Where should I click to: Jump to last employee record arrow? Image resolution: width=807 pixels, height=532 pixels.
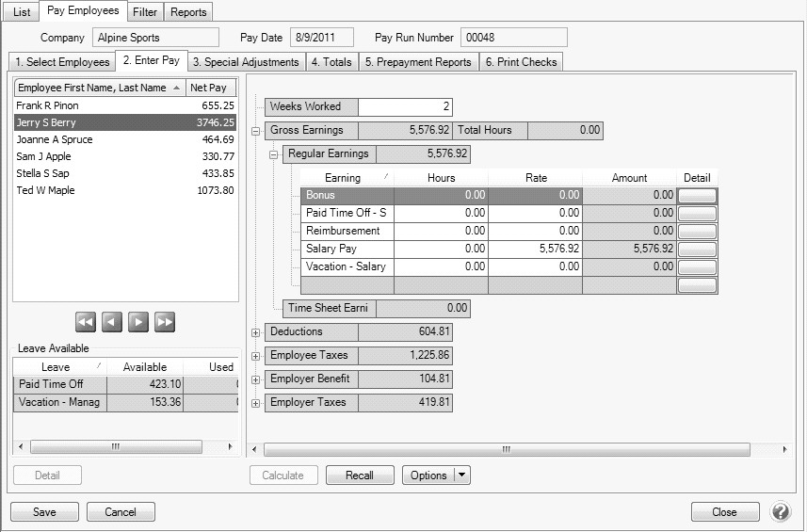tap(165, 322)
